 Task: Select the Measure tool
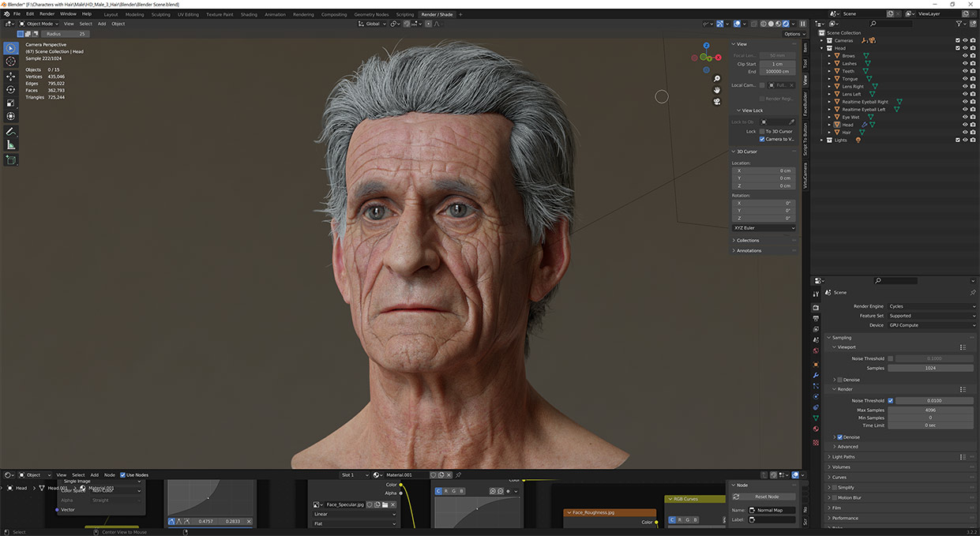point(11,145)
